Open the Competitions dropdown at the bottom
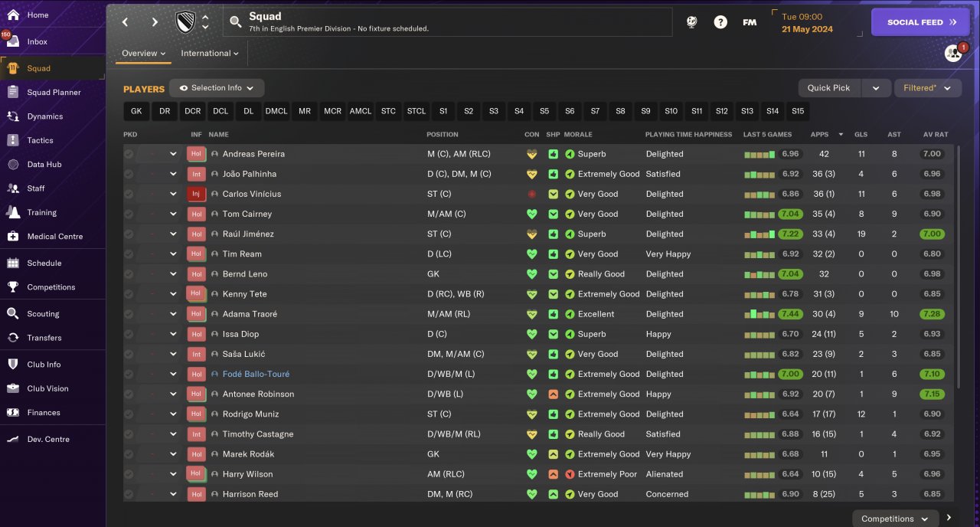Screen dimensions: 980x527 pyautogui.click(x=894, y=519)
